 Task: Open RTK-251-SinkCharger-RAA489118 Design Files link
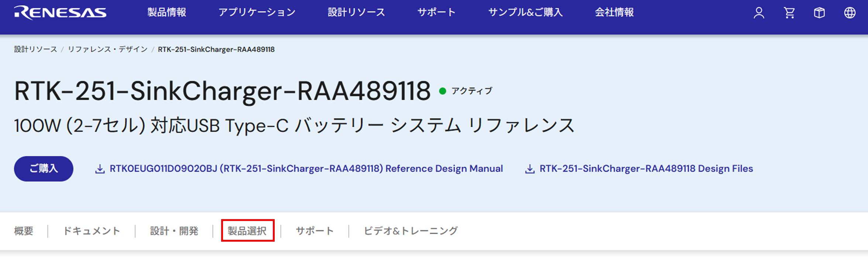(646, 169)
